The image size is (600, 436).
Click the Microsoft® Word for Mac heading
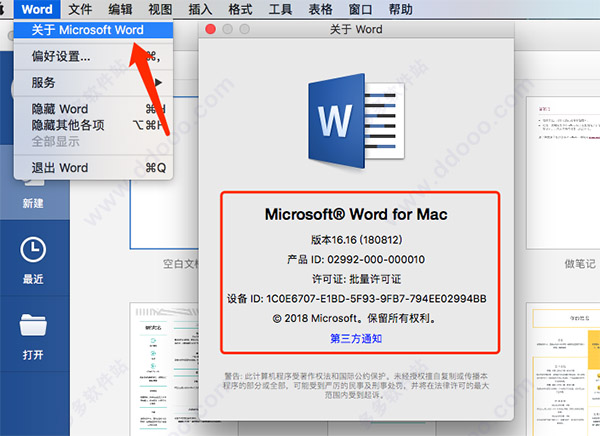point(356,214)
